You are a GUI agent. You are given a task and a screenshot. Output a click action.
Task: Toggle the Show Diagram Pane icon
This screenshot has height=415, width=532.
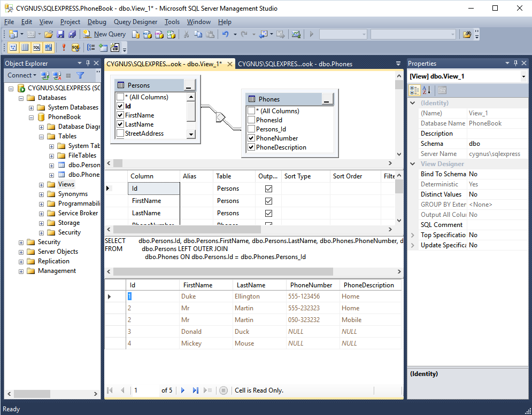point(13,48)
